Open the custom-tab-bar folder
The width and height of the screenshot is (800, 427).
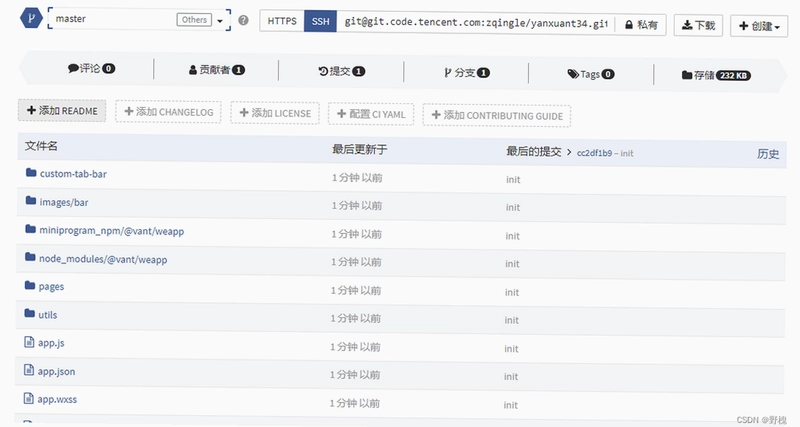[x=73, y=174]
